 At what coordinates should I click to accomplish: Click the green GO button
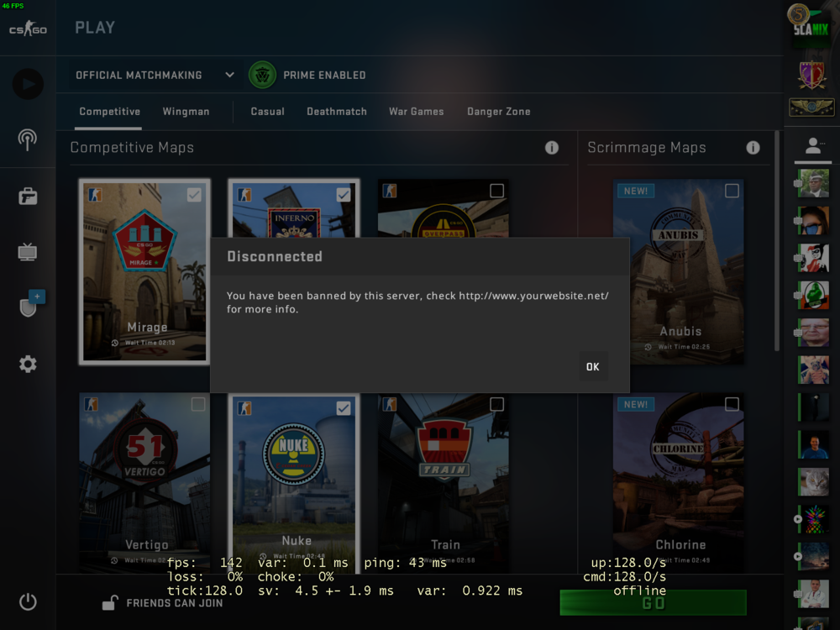pos(653,602)
